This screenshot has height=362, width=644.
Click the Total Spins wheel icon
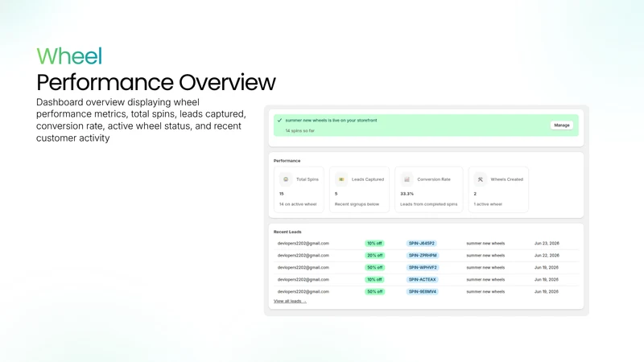coord(286,179)
